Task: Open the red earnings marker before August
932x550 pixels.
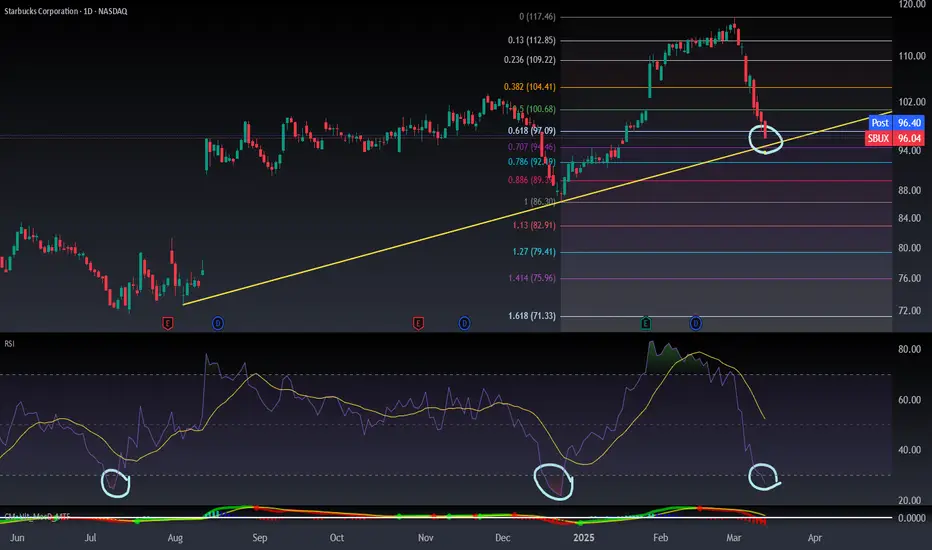Action: 168,323
